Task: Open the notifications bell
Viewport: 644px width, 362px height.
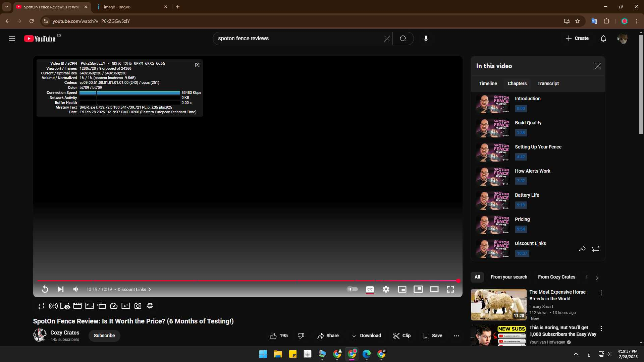Action: point(603,39)
